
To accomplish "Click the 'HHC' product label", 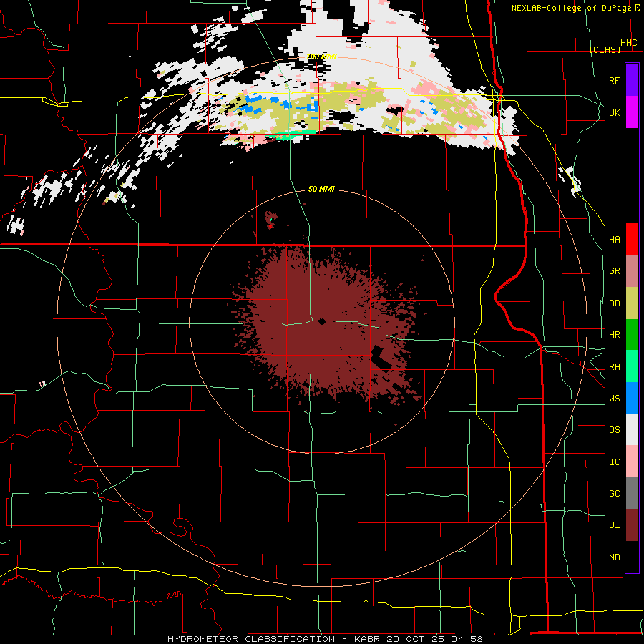I will pos(629,43).
